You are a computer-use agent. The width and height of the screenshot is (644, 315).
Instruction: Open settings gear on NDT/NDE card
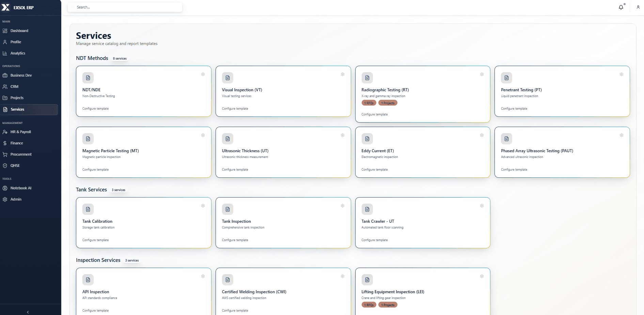(x=203, y=74)
